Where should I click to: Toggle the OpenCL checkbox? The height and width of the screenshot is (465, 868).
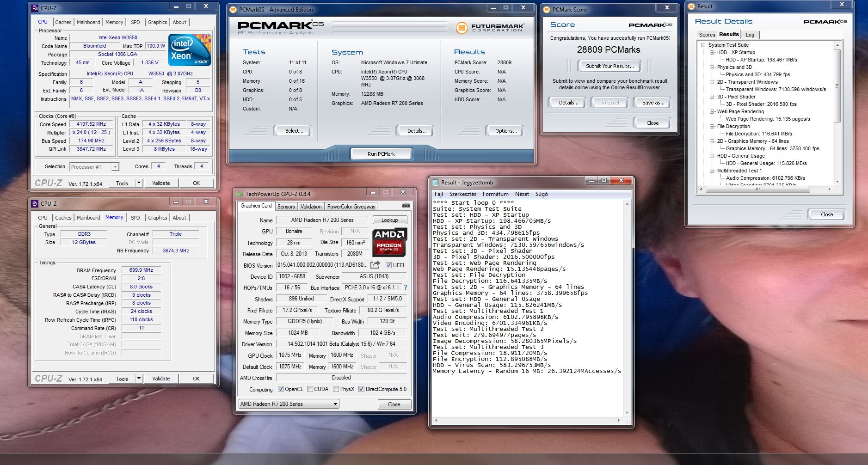coord(280,389)
